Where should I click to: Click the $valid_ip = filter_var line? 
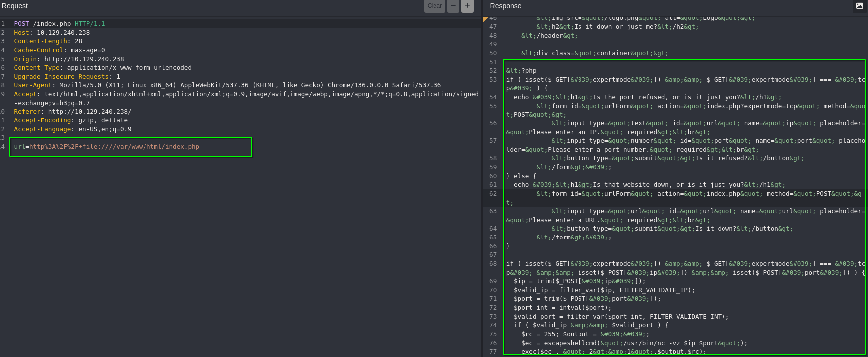pos(604,290)
